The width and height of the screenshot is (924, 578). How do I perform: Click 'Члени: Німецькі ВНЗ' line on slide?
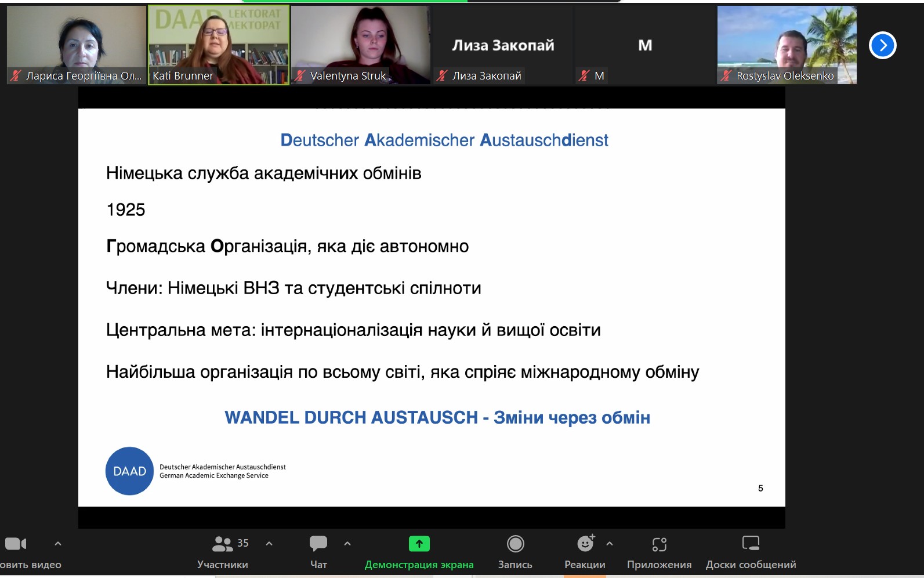(x=293, y=288)
